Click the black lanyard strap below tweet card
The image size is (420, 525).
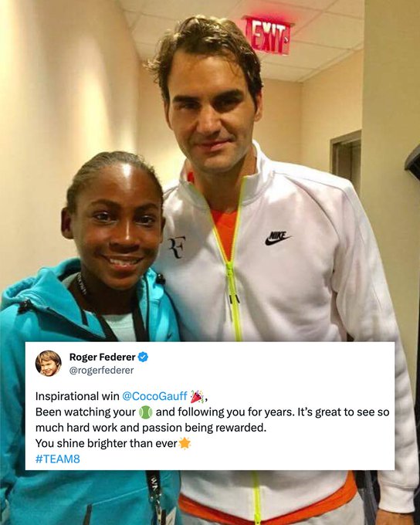point(155,497)
